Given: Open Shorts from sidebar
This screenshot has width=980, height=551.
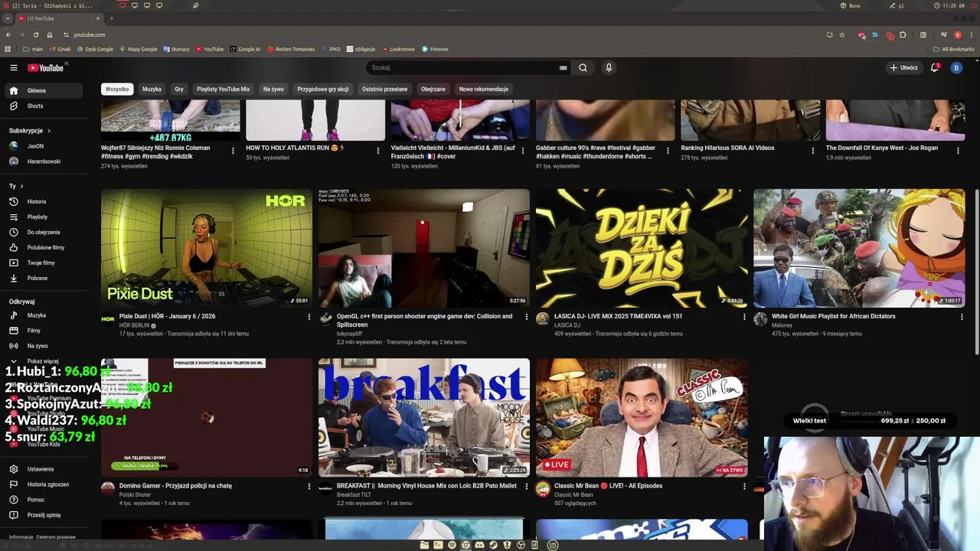Looking at the screenshot, I should [x=42, y=106].
